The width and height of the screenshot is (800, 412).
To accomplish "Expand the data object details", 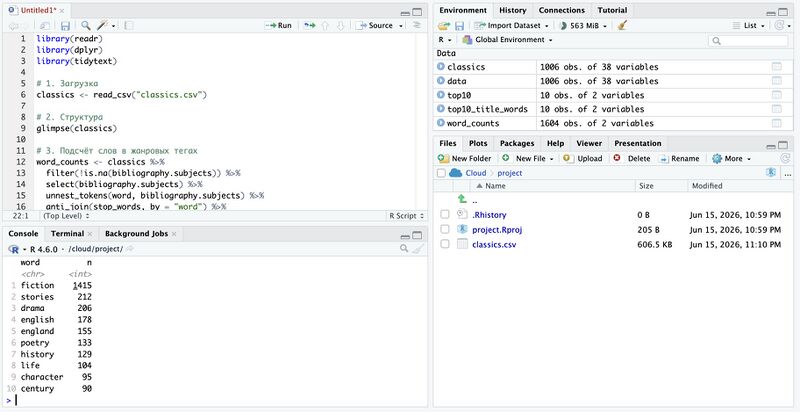I will point(441,81).
